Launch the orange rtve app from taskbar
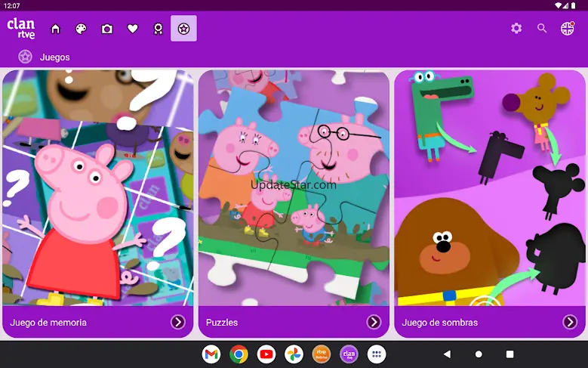Screen dimensions: 588x368 coord(322,354)
